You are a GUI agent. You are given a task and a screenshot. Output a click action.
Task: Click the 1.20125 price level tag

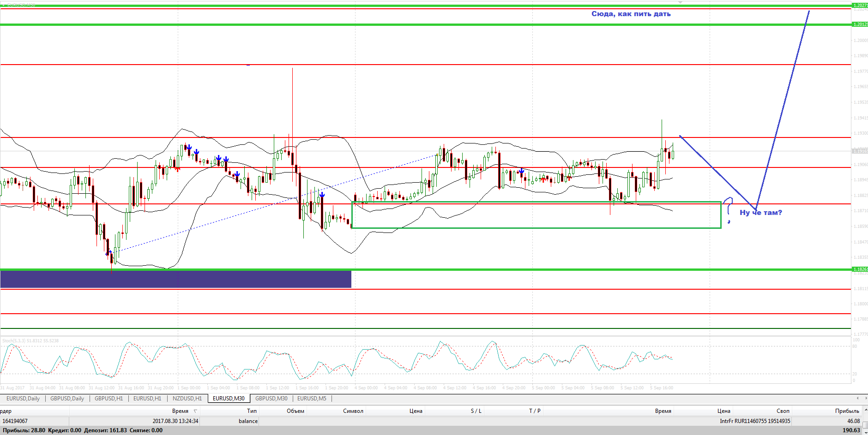click(x=860, y=24)
